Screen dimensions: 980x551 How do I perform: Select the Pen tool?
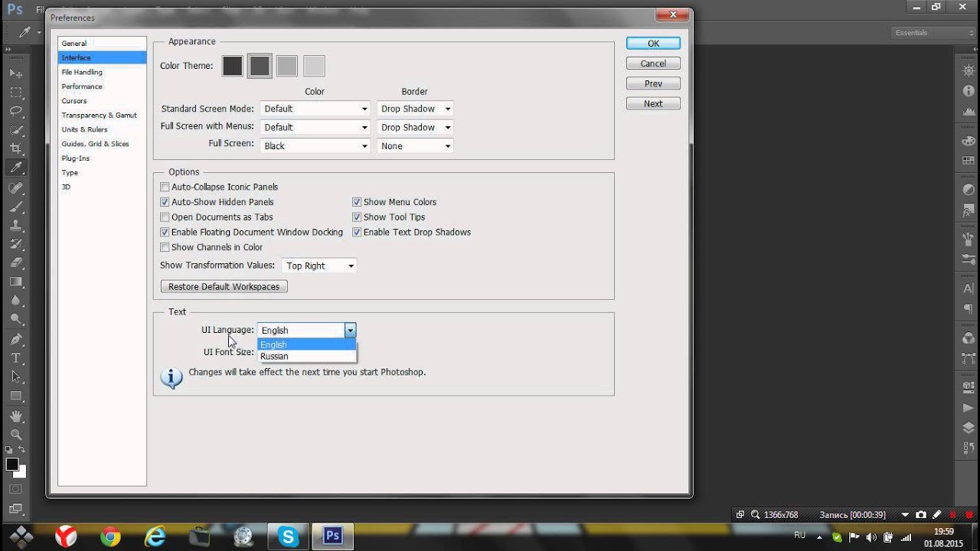(16, 340)
